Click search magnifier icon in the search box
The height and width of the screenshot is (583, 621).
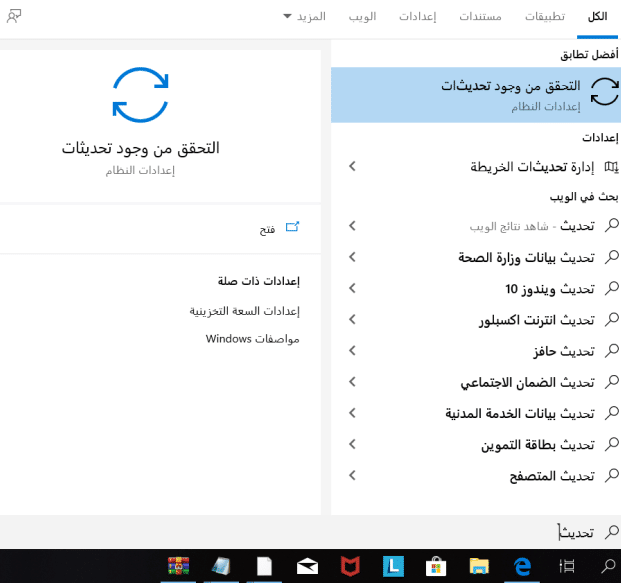point(612,532)
